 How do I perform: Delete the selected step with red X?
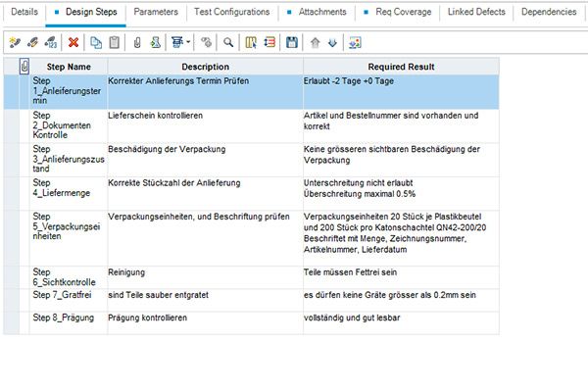tap(75, 42)
